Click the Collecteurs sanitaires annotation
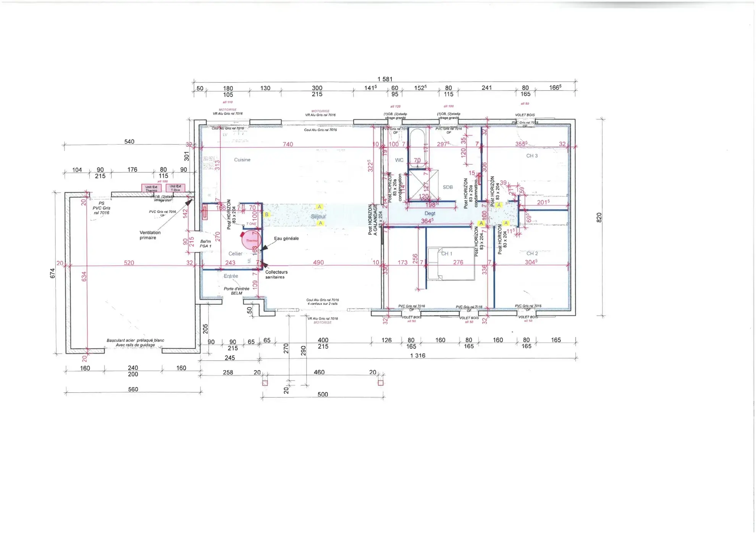 pyautogui.click(x=276, y=274)
